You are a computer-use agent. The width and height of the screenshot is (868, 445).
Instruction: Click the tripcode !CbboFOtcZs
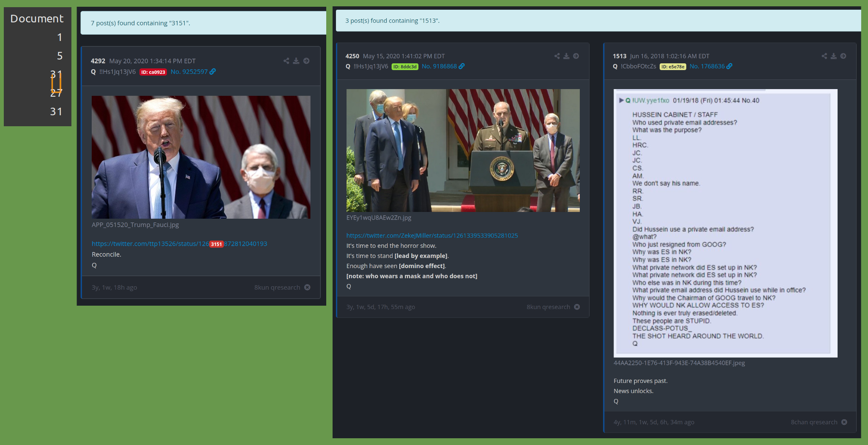[638, 66]
